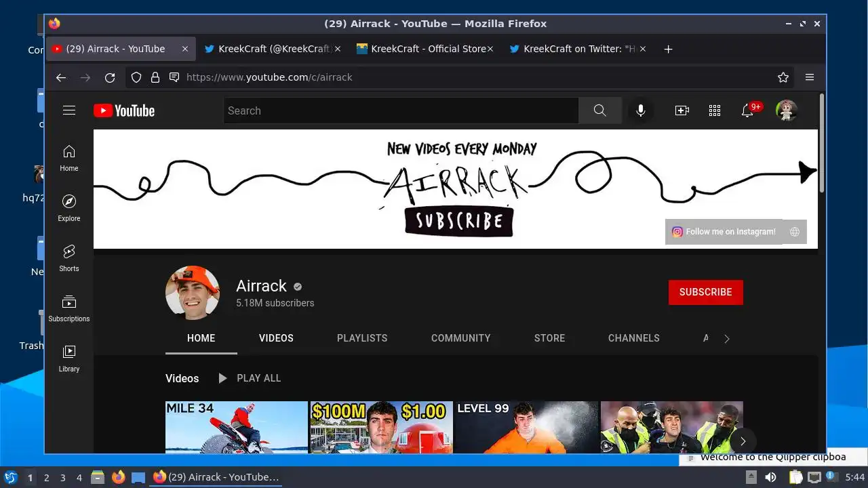The width and height of the screenshot is (868, 488).
Task: Click the Firefox launcher in taskbar
Action: pyautogui.click(x=119, y=477)
